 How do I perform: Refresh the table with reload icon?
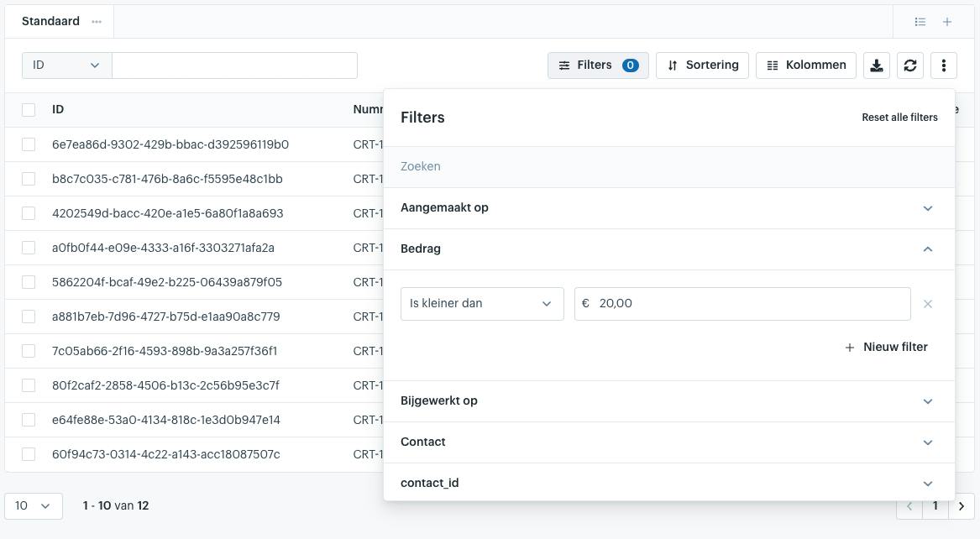910,65
